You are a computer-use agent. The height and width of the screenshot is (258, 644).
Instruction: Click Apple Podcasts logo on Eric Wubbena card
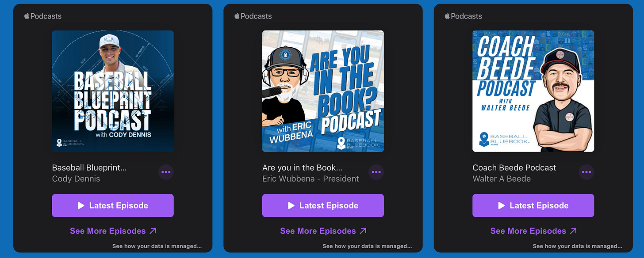click(x=253, y=16)
